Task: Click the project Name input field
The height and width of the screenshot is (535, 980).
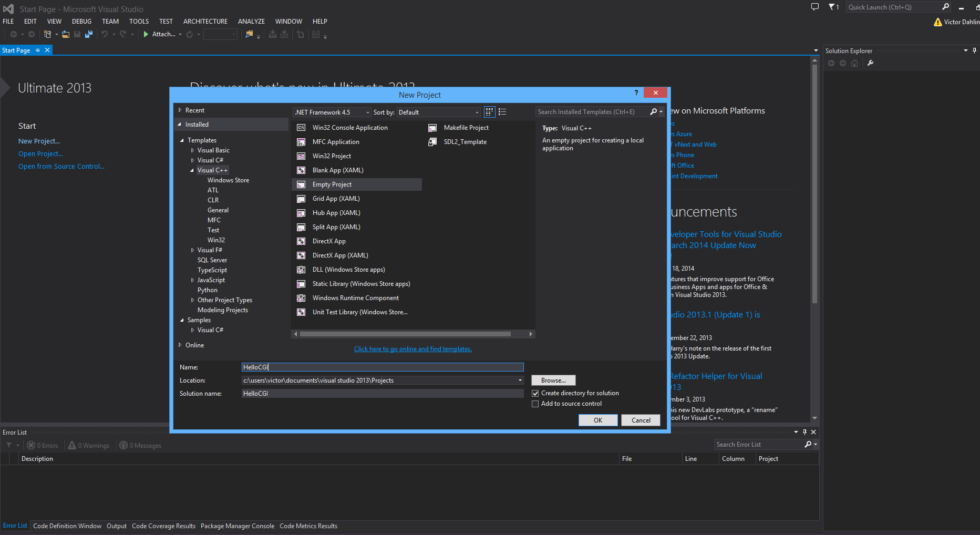Action: coord(383,367)
